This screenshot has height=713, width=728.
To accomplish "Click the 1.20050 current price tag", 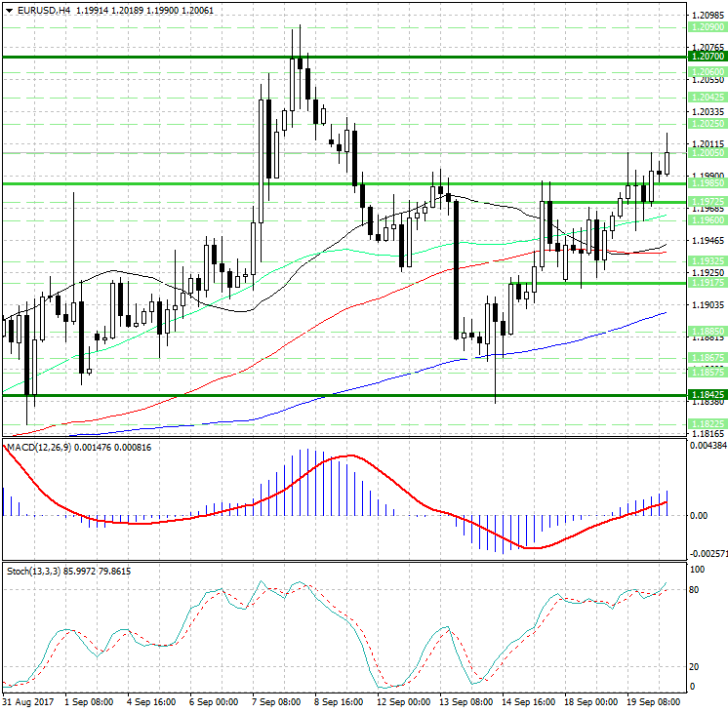I will click(708, 153).
